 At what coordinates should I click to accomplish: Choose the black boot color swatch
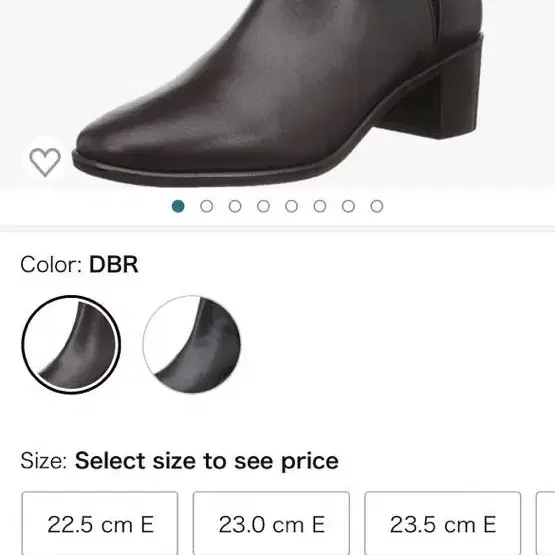tap(191, 345)
